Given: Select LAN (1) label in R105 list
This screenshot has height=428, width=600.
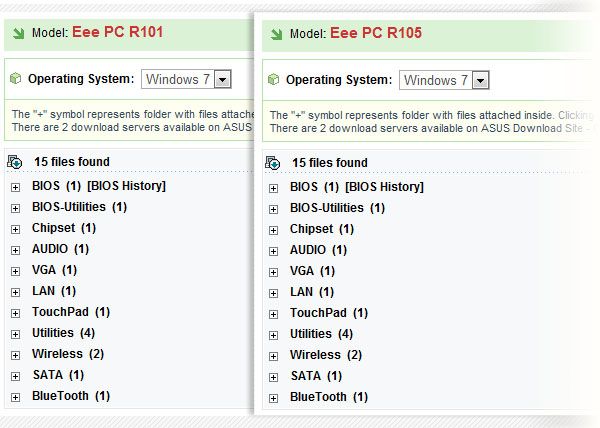Looking at the screenshot, I should (x=312, y=292).
